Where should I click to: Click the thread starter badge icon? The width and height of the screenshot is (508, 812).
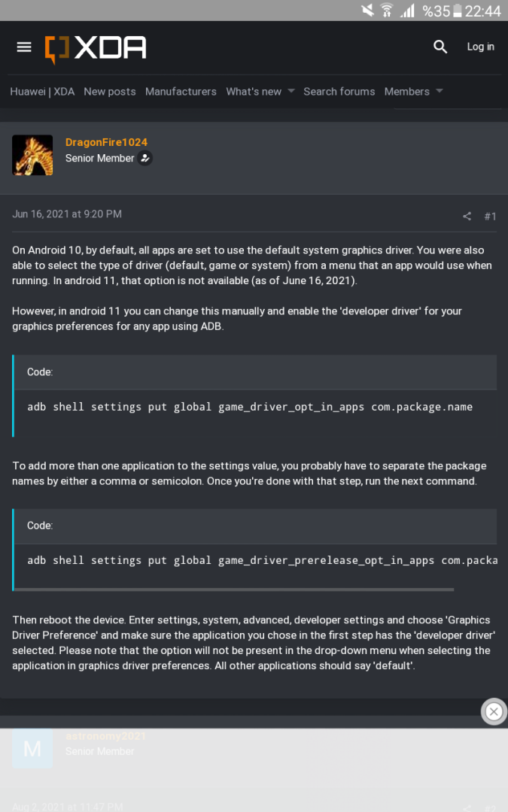(146, 158)
